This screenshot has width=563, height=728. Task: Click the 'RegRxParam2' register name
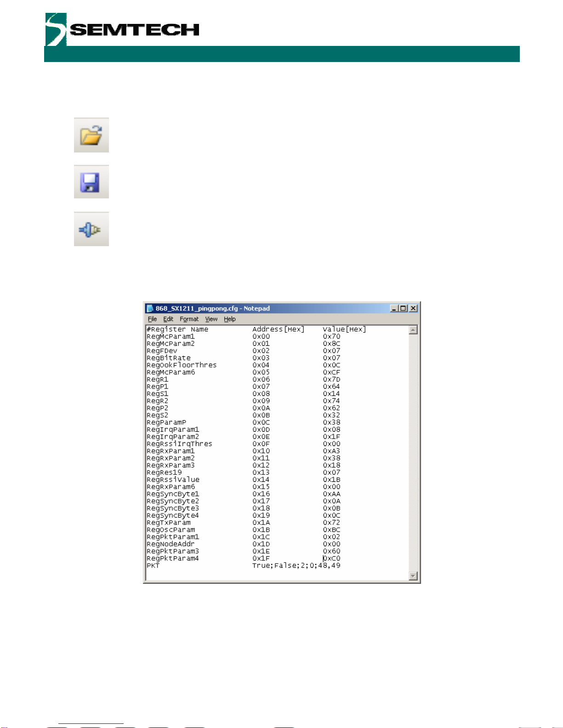pos(171,458)
